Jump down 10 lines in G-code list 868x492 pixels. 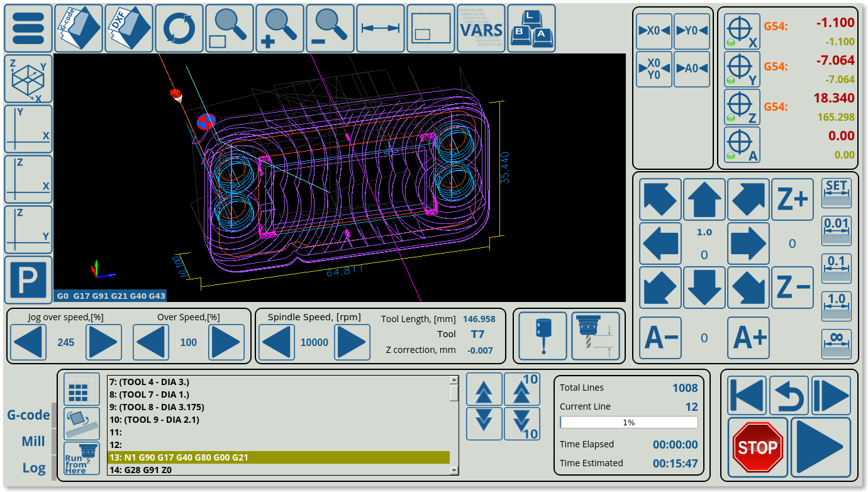(521, 423)
